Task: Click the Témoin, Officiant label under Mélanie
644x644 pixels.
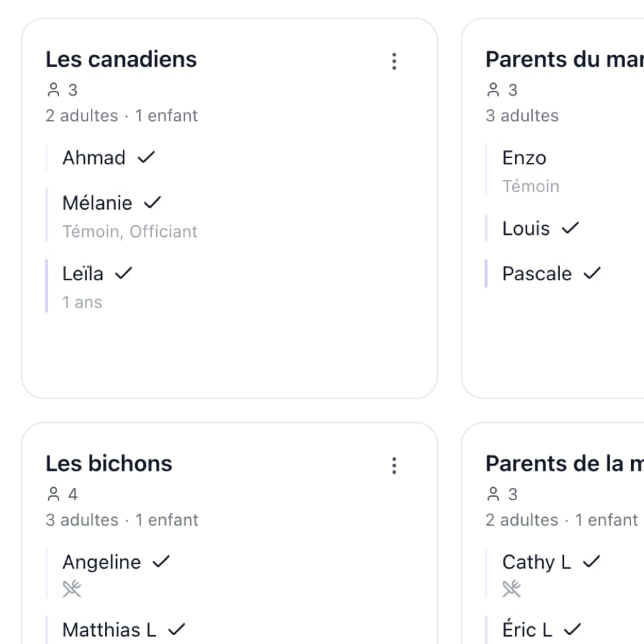Action: 130,231
